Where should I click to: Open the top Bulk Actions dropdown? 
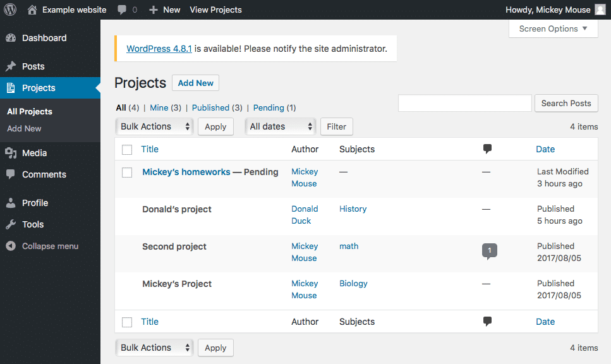154,126
